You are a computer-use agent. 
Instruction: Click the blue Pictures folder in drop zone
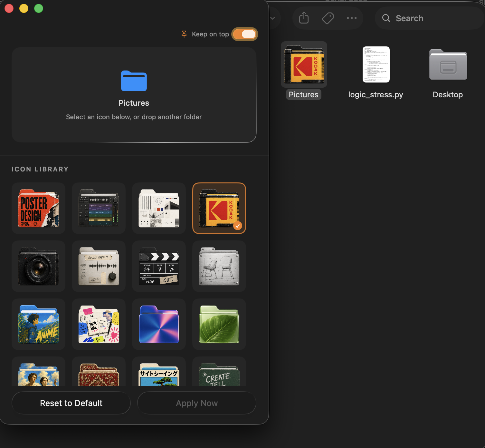(x=134, y=81)
